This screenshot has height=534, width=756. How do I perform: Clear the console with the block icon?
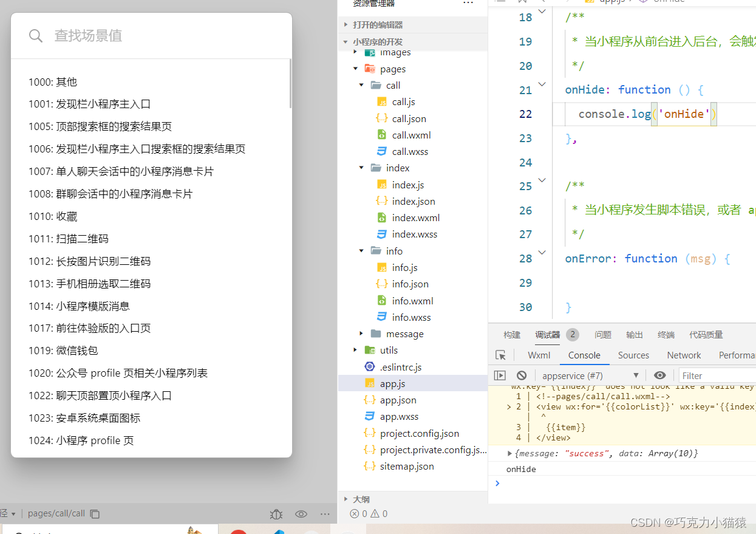(x=521, y=375)
